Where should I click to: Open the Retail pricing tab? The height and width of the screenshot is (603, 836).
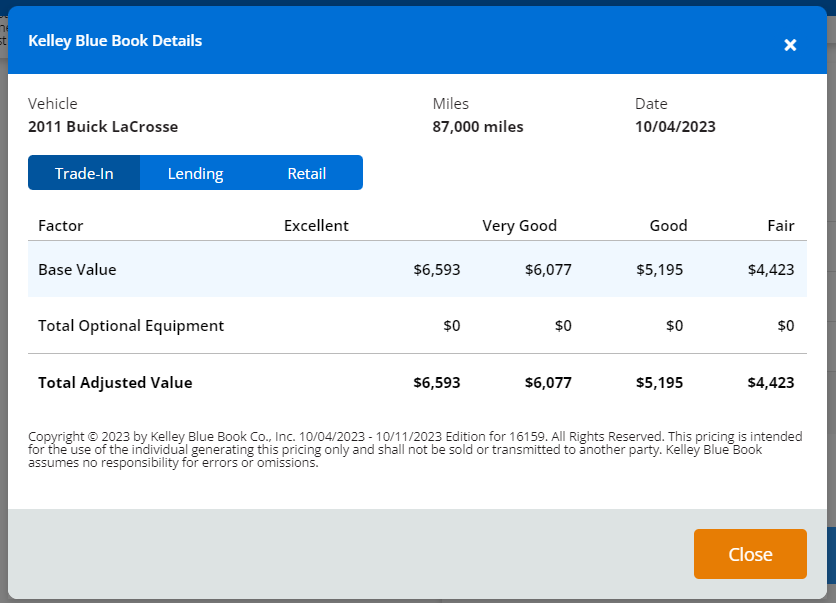[x=307, y=173]
